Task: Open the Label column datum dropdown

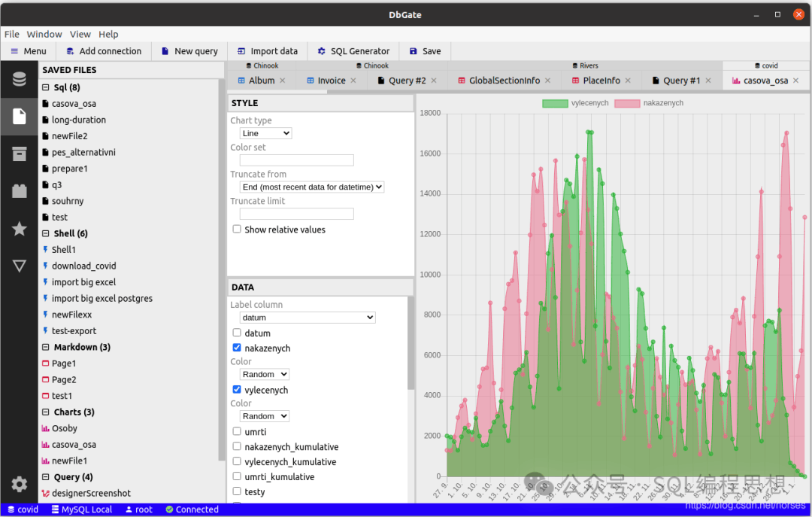Action: pos(308,318)
